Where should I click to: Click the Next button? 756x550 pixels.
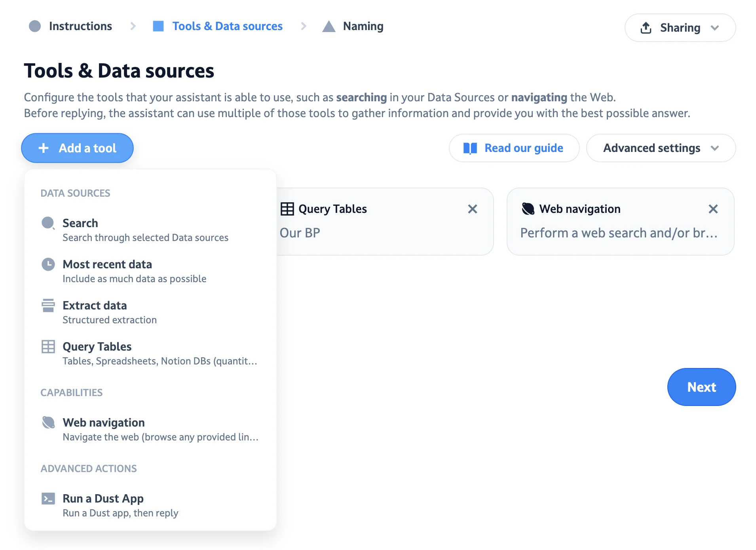click(x=701, y=387)
